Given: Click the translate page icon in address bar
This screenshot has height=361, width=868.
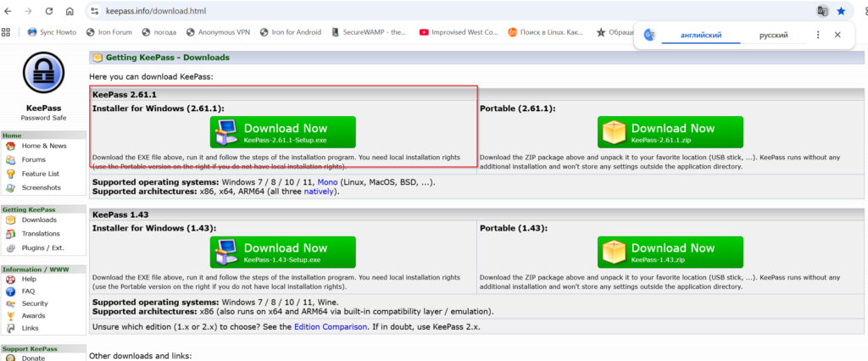Looking at the screenshot, I should 823,11.
